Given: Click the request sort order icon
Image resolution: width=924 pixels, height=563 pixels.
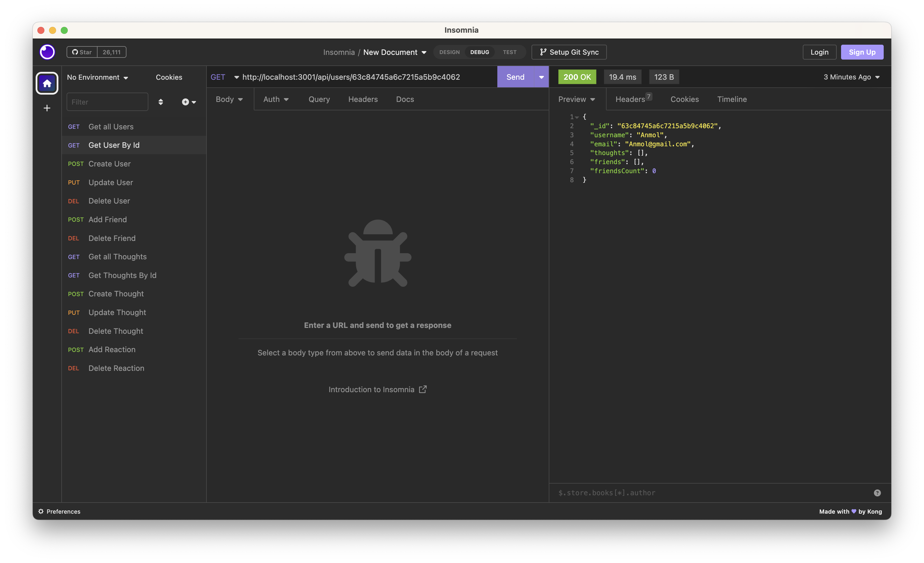Looking at the screenshot, I should coord(161,102).
